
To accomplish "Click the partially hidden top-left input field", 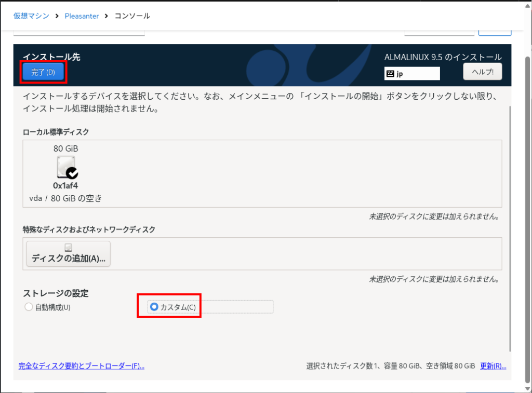I will [78, 33].
